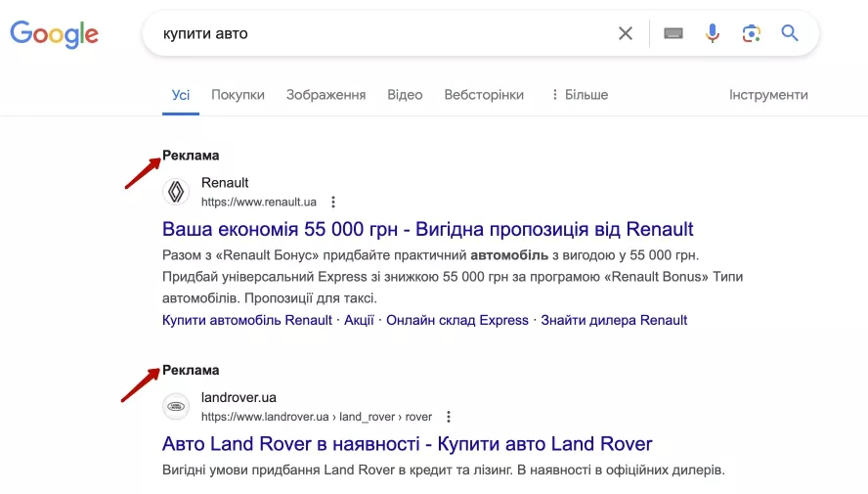Open the Інструменти search tools
This screenshot has height=494, width=868.
(x=768, y=95)
